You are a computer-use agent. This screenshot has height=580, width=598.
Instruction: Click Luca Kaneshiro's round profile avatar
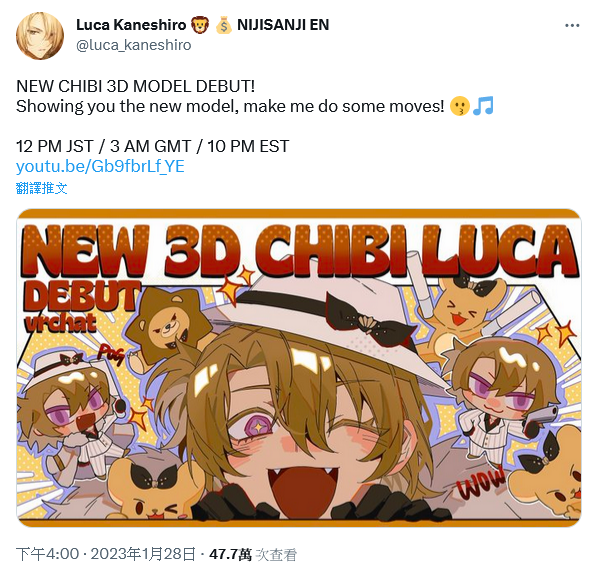[40, 36]
